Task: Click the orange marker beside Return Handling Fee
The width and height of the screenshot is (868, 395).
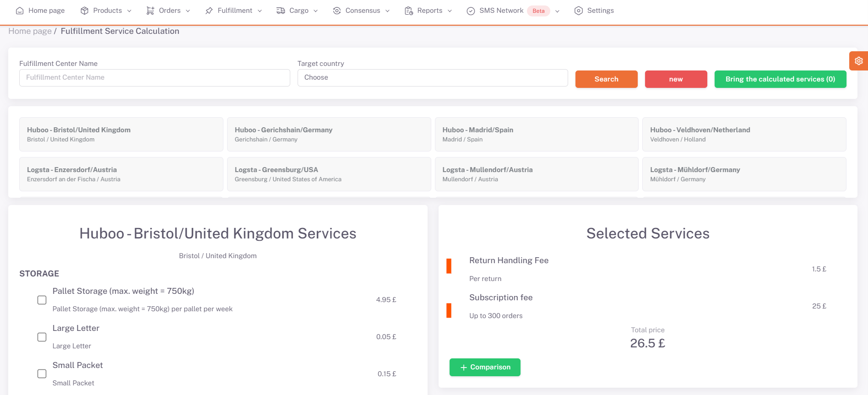Action: point(449,266)
